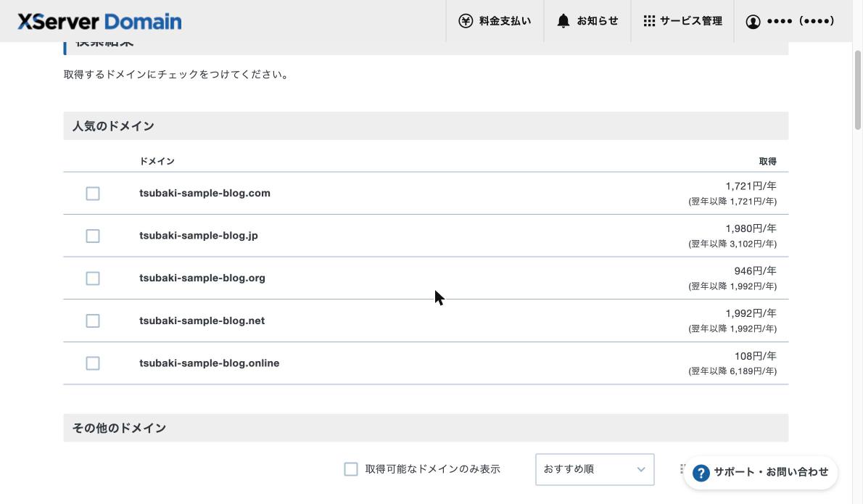
Task: Tick the tsubaki-sample-blog.online checkbox
Action: (93, 363)
